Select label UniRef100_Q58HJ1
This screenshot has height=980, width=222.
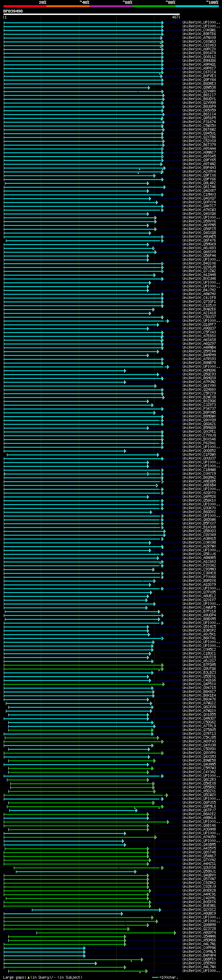(x=199, y=871)
